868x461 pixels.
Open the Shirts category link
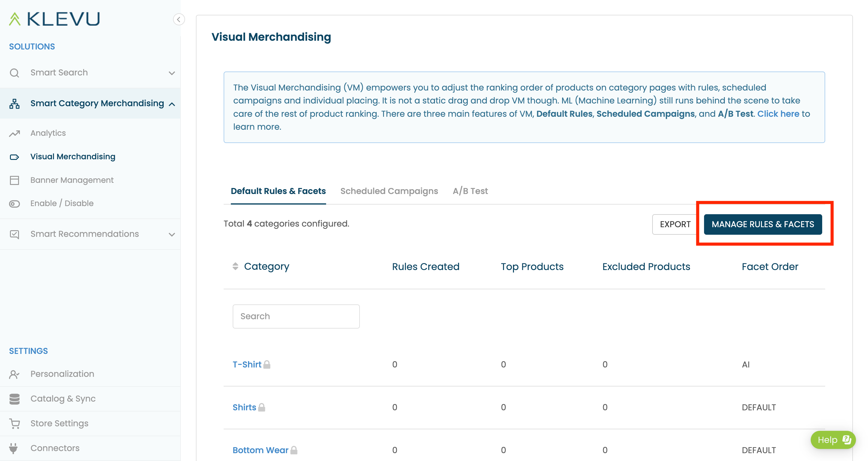[x=244, y=407]
